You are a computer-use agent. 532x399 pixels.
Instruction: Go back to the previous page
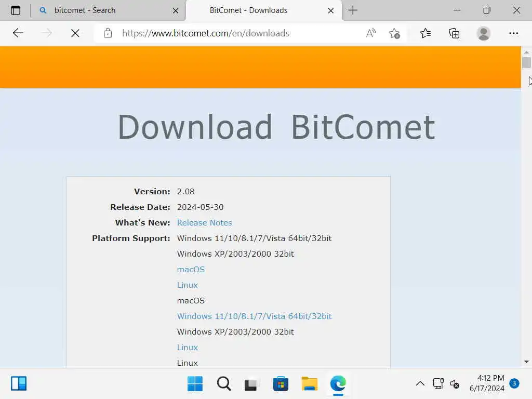pyautogui.click(x=18, y=33)
